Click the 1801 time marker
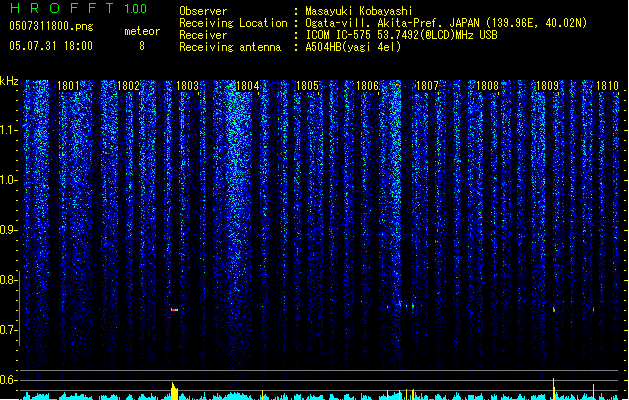 (68, 86)
